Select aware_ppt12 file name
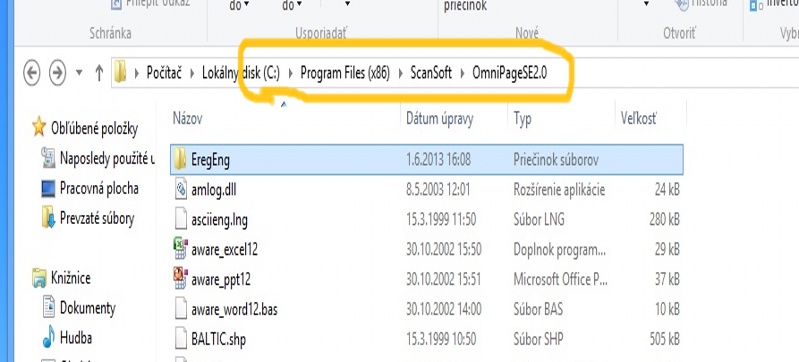This screenshot has width=799, height=362. point(221,279)
